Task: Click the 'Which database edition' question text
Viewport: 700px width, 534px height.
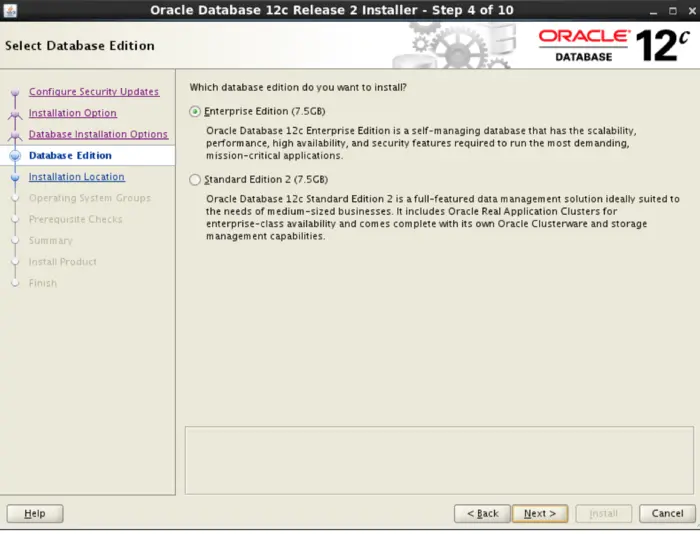Action: pyautogui.click(x=298, y=87)
